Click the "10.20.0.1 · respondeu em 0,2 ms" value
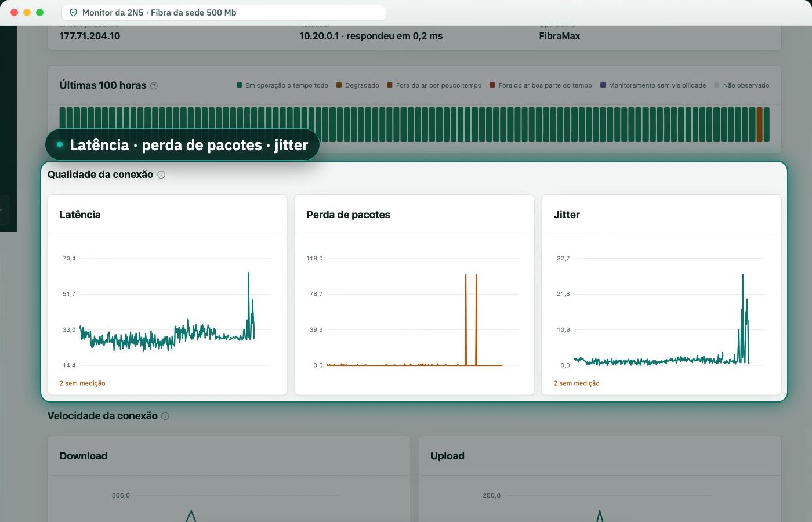The height and width of the screenshot is (522, 812). point(371,36)
